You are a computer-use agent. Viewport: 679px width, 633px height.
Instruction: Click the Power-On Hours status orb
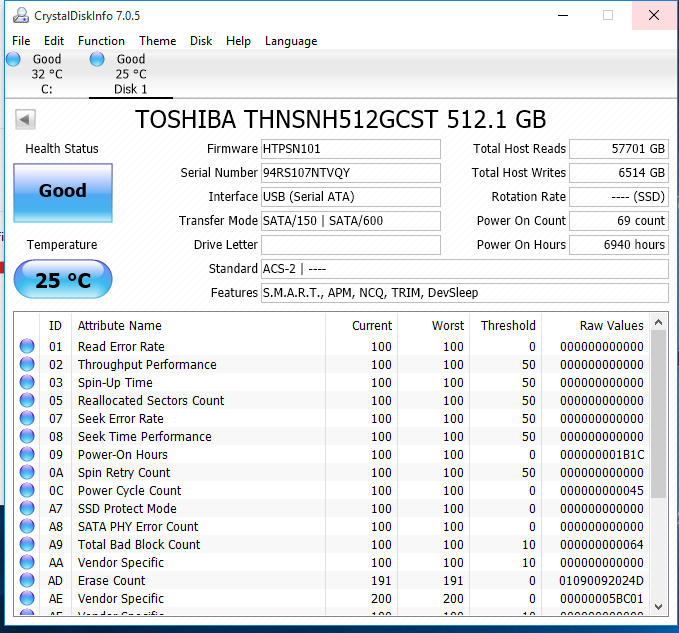[x=27, y=455]
